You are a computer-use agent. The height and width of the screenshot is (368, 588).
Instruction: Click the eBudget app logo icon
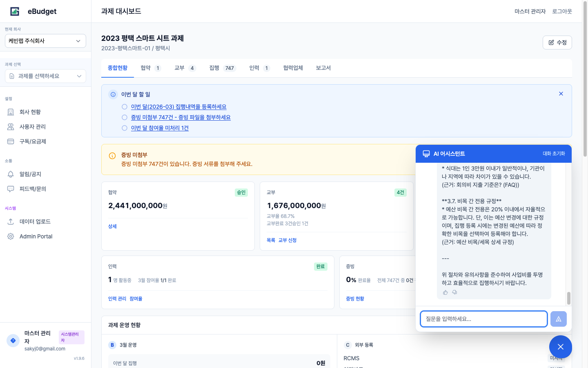point(15,11)
